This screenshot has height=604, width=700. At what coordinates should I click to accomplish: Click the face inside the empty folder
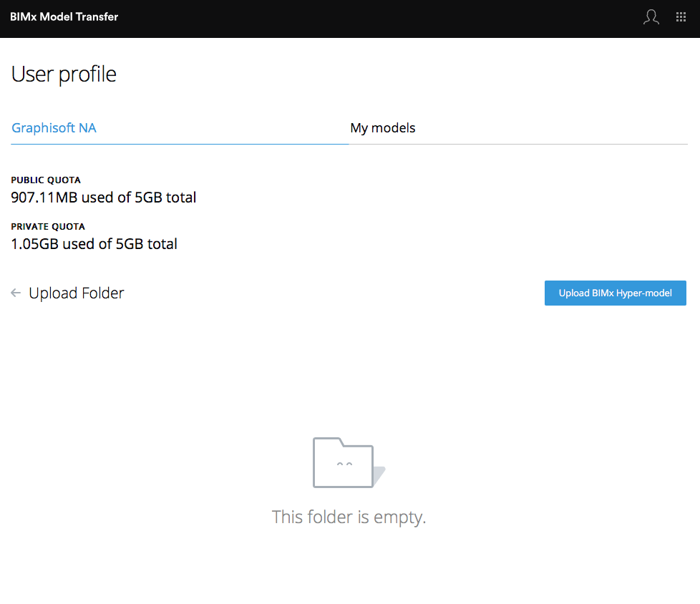344,464
